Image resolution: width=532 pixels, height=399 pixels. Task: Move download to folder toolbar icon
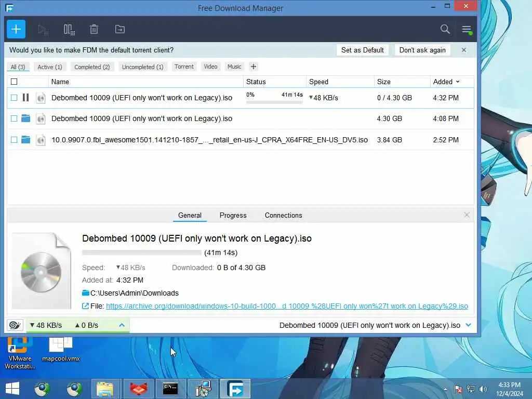click(120, 29)
